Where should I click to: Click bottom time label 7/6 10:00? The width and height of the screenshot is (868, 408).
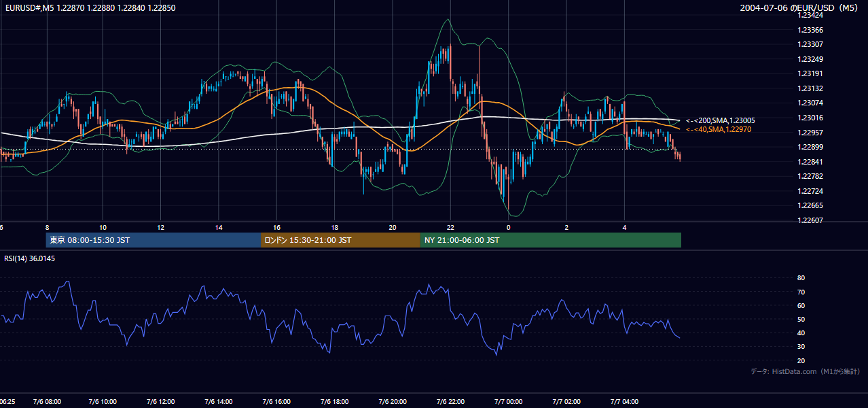click(x=104, y=401)
